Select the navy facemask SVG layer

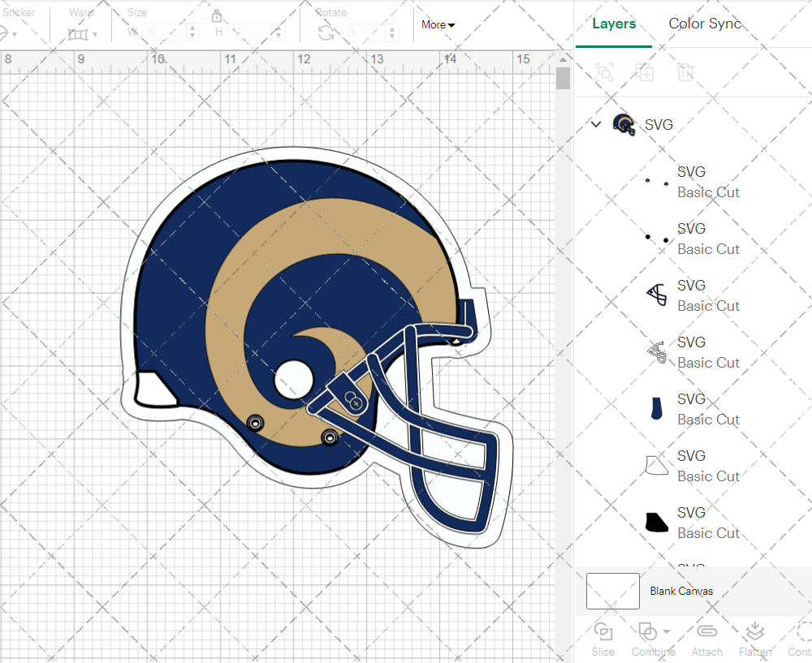[x=694, y=295]
